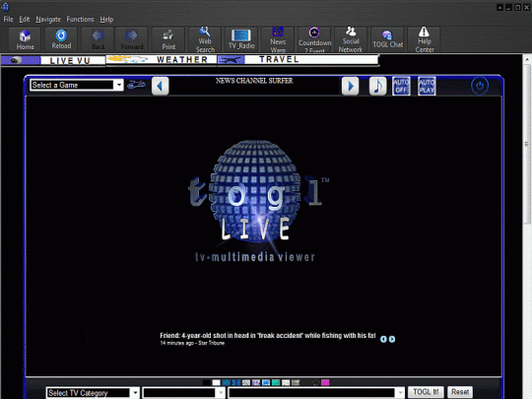Viewport: 532px width, 399px height.
Task: Click the TOGL app icon in title bar
Action: coord(5,7)
